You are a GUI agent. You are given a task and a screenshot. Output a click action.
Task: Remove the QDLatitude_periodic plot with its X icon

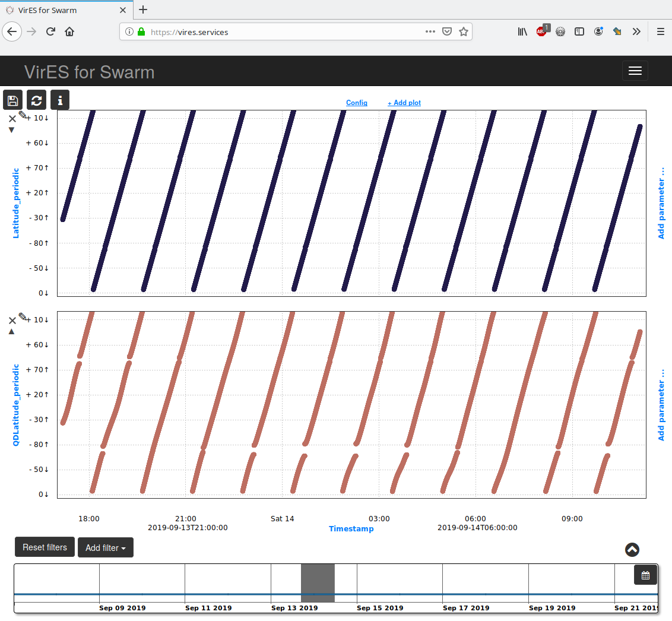(x=12, y=320)
